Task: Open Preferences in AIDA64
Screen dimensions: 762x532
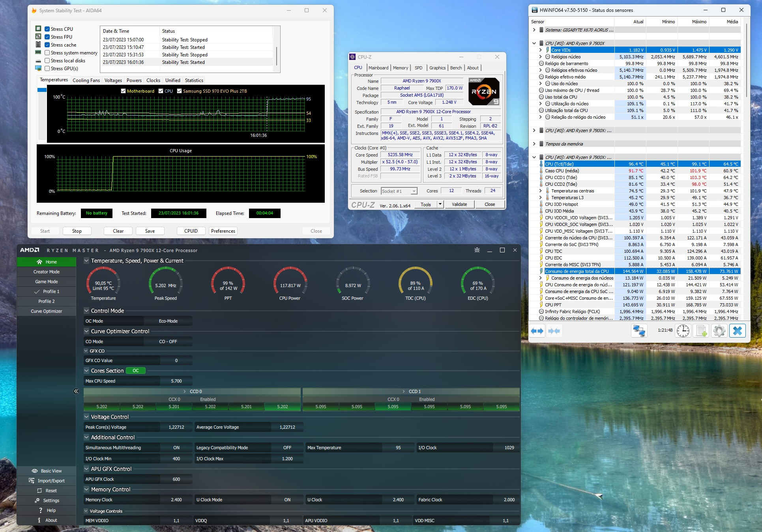Action: [223, 231]
